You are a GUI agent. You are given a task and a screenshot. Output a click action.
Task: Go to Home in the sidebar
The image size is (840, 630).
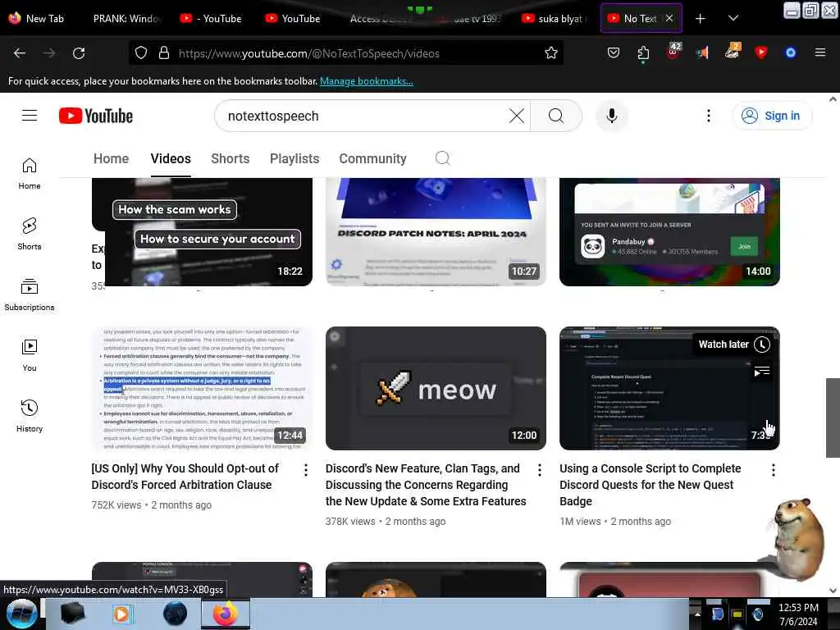click(30, 174)
